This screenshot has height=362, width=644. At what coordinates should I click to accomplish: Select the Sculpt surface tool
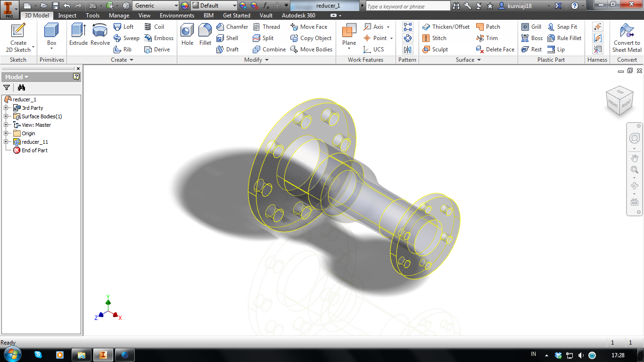435,49
